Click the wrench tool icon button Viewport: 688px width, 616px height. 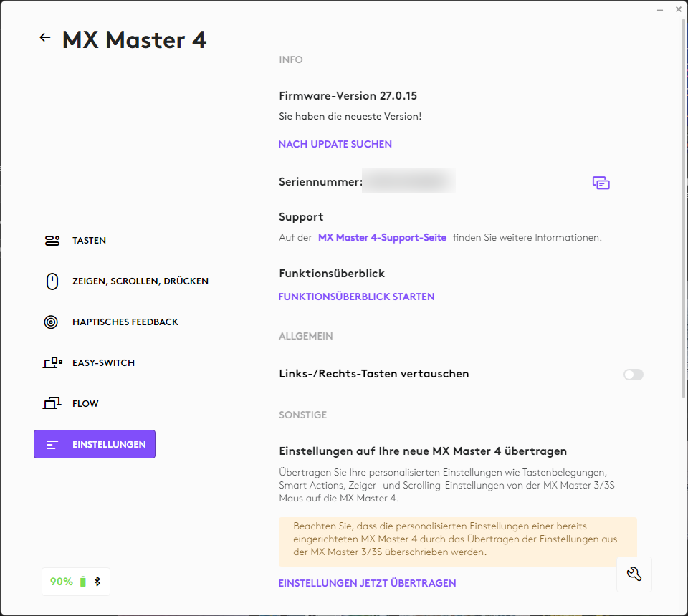[x=634, y=574]
